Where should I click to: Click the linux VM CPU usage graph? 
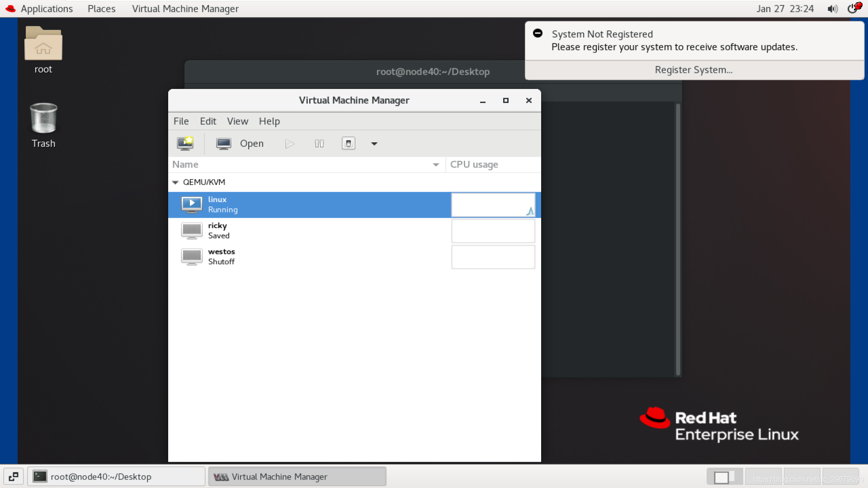[x=493, y=205]
